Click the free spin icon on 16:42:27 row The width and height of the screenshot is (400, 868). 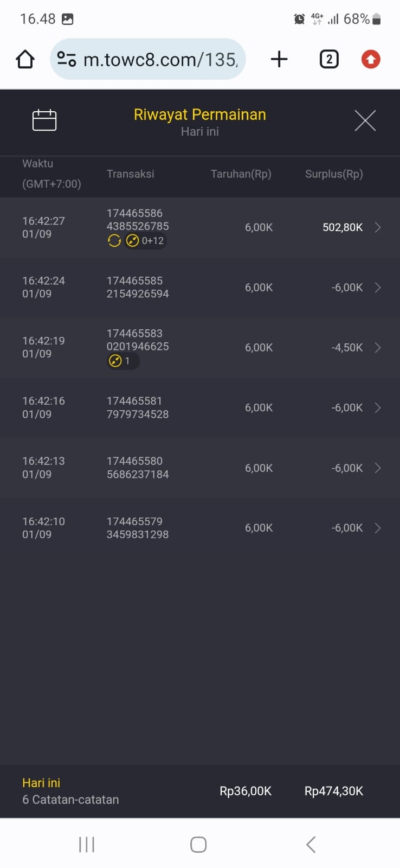click(114, 241)
